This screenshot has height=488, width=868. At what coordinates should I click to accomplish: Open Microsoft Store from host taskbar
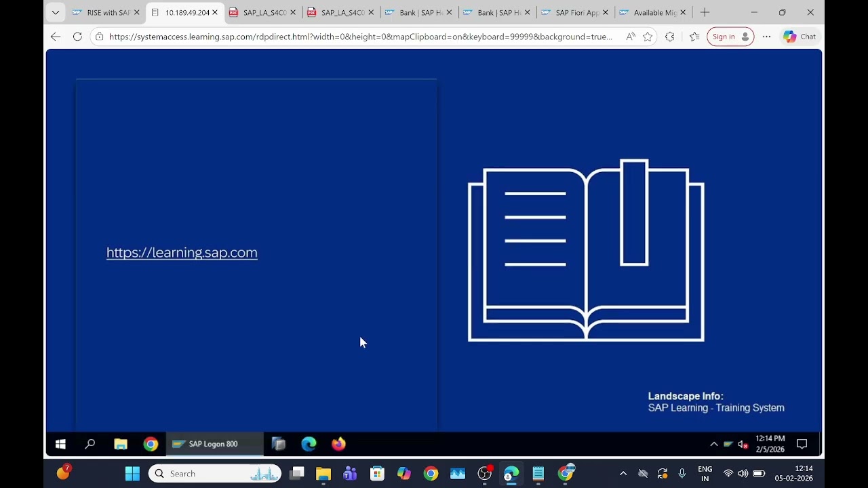(x=377, y=473)
